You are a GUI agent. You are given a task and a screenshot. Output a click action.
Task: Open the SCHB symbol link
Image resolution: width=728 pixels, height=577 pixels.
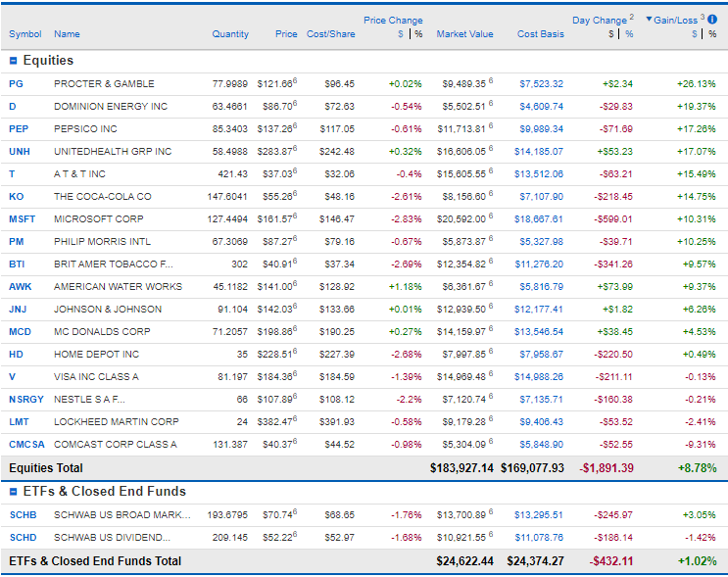coord(24,515)
